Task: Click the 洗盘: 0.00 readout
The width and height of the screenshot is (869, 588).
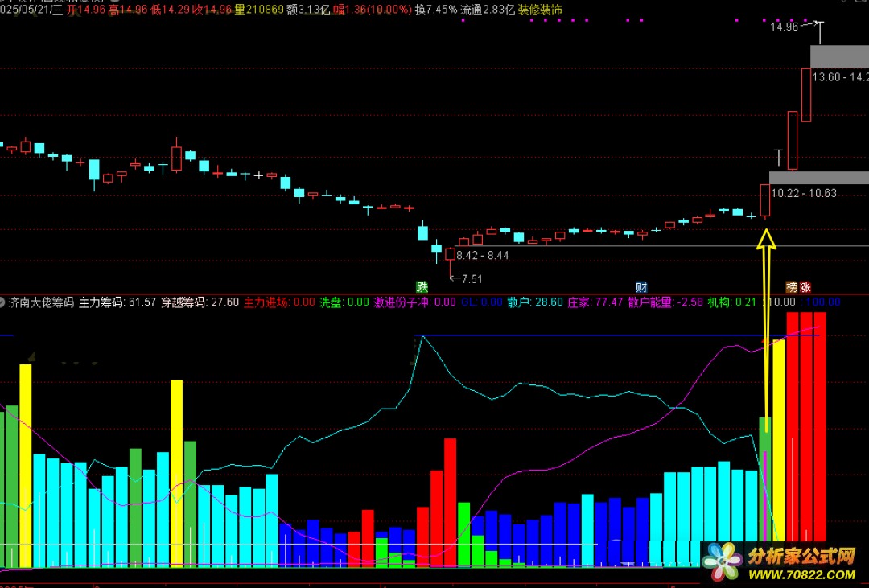Action: point(344,302)
